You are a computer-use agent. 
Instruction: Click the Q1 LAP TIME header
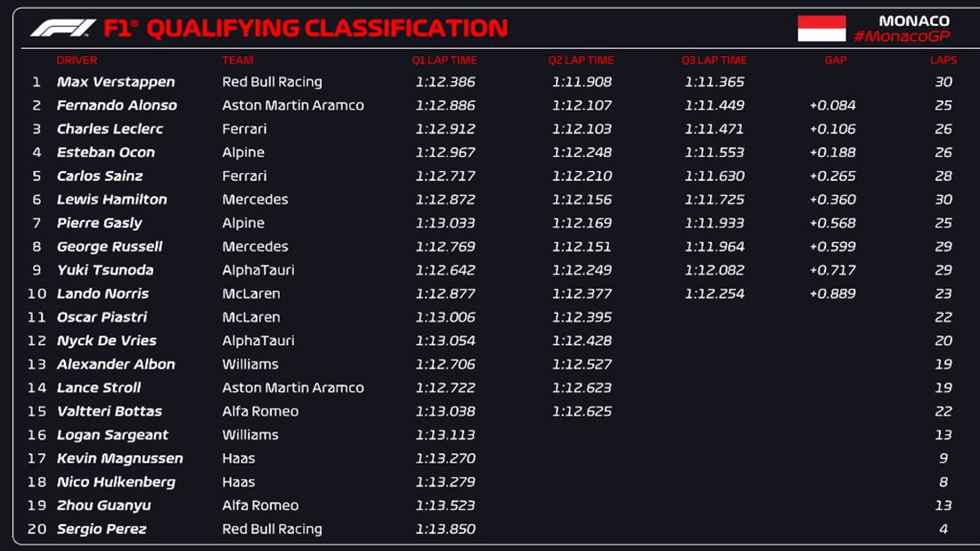pyautogui.click(x=445, y=61)
